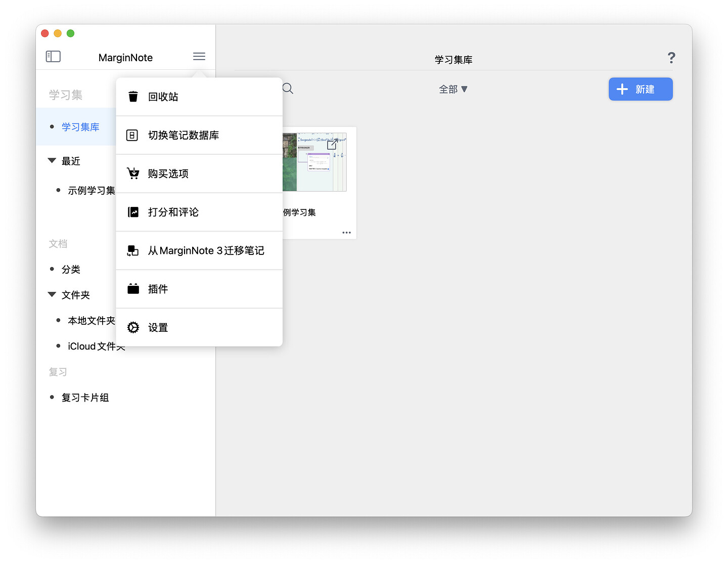Collapse the 最近 section triangle
This screenshot has height=564, width=728.
pos(52,160)
